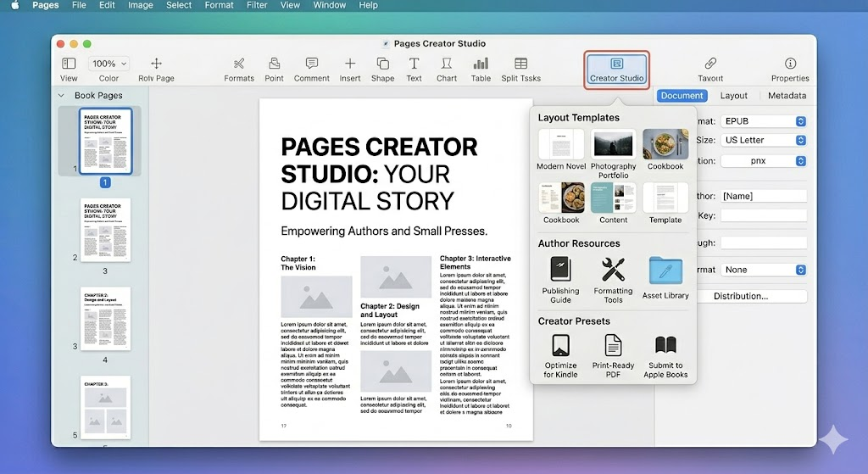Viewport: 868px width, 474px height.
Task: Open the Shape tool
Action: 382,63
